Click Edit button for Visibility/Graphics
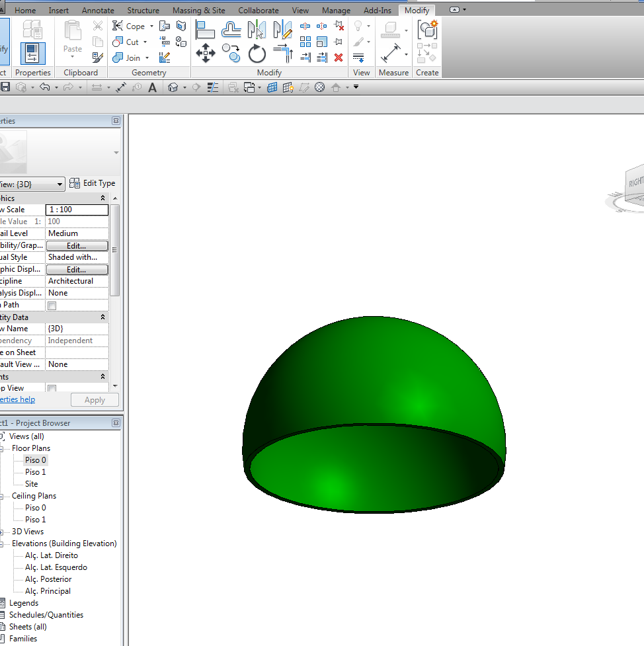 pyautogui.click(x=77, y=246)
